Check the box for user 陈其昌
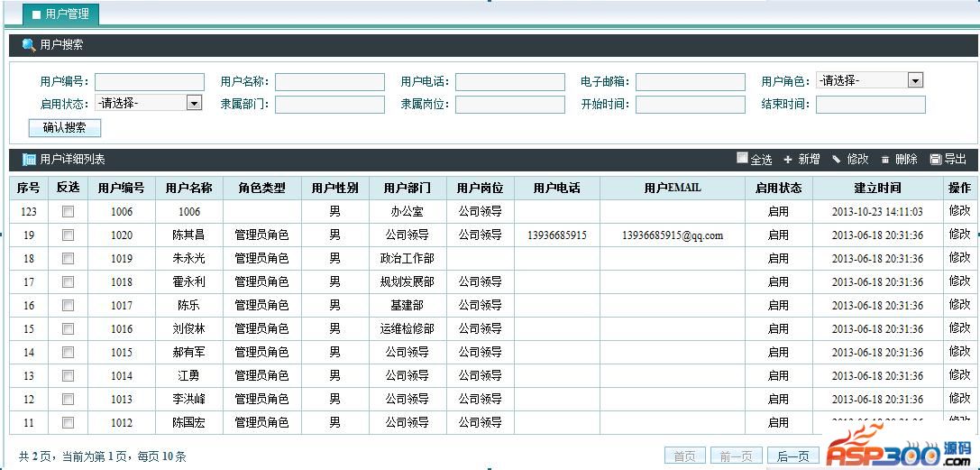This screenshot has width=980, height=470. 68,235
